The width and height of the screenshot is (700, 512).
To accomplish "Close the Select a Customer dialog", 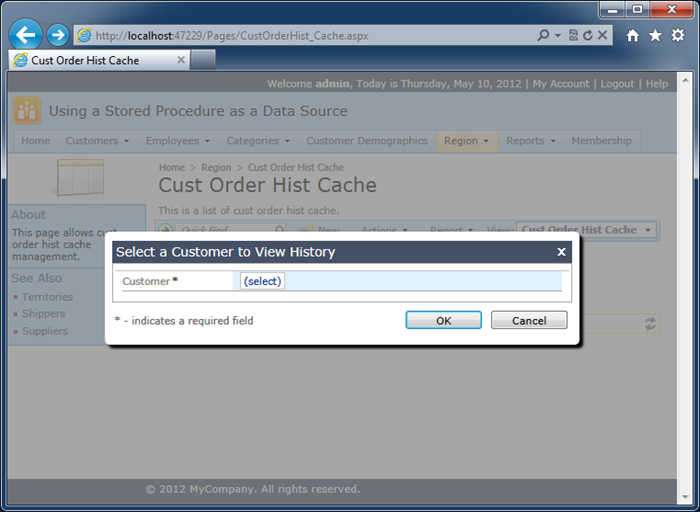I will point(561,252).
